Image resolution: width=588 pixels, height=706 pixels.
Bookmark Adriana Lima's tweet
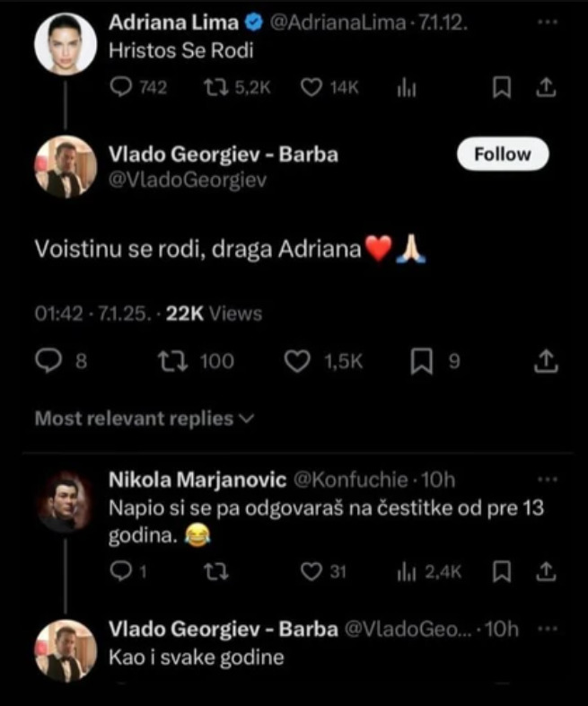pos(503,87)
